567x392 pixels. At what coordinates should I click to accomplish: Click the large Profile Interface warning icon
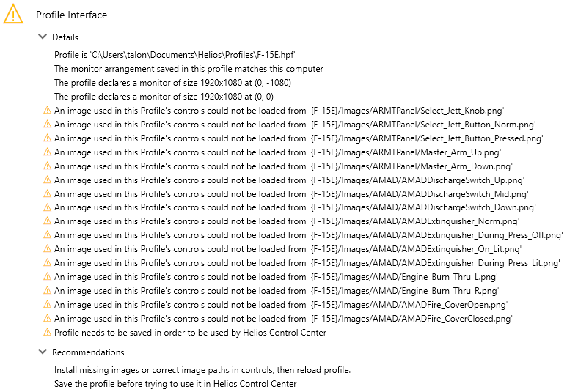coord(13,14)
